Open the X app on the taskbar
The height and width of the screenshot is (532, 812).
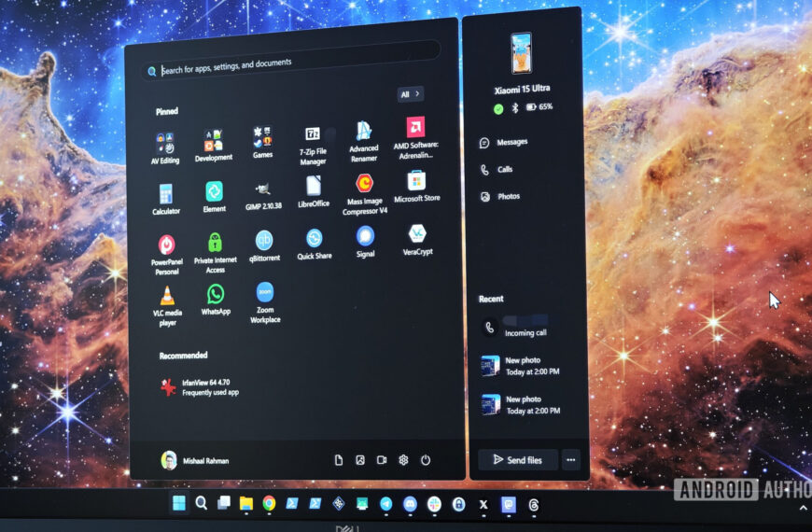483,505
